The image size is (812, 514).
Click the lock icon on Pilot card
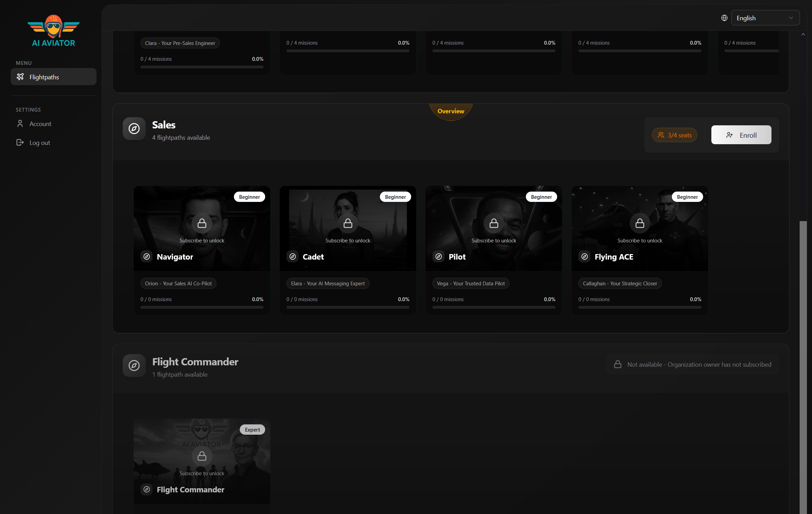494,224
